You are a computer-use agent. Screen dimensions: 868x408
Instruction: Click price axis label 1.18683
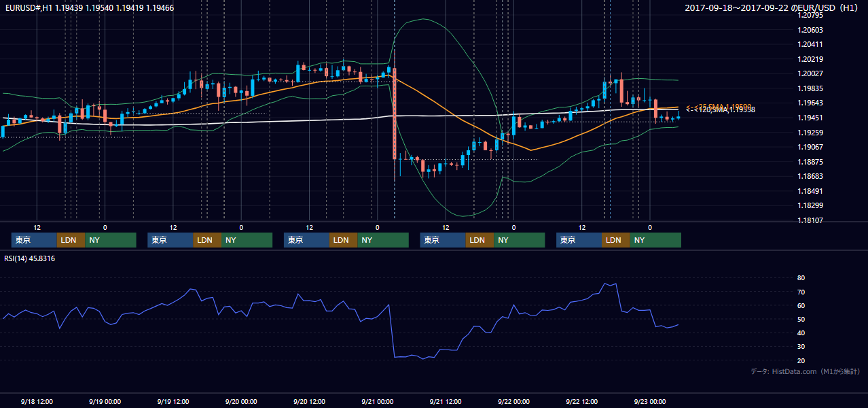point(811,176)
